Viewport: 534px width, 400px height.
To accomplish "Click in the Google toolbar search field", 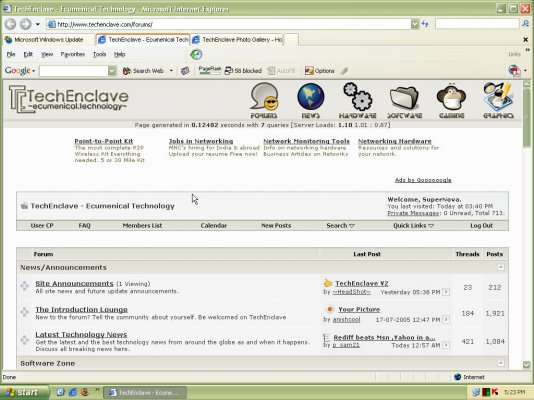I will coord(74,71).
